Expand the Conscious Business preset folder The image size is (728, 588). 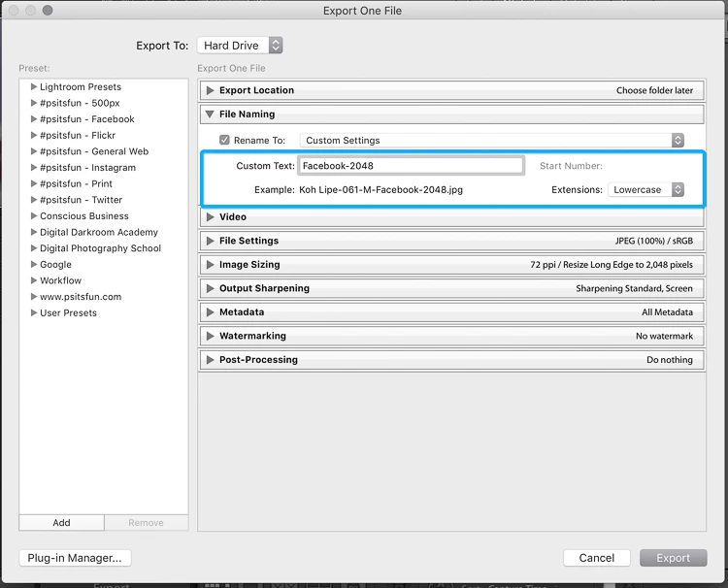(x=33, y=215)
